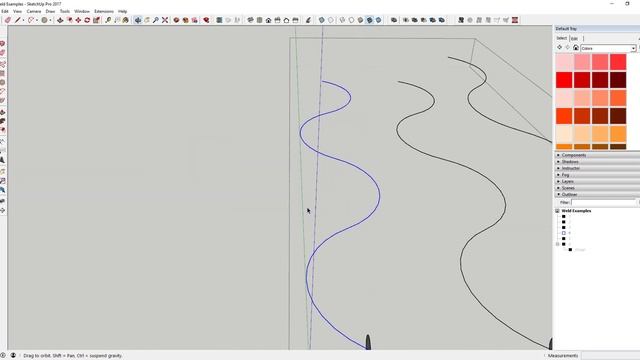The width and height of the screenshot is (640, 360).
Task: Enable X-Ray face style
Action: point(322,20)
